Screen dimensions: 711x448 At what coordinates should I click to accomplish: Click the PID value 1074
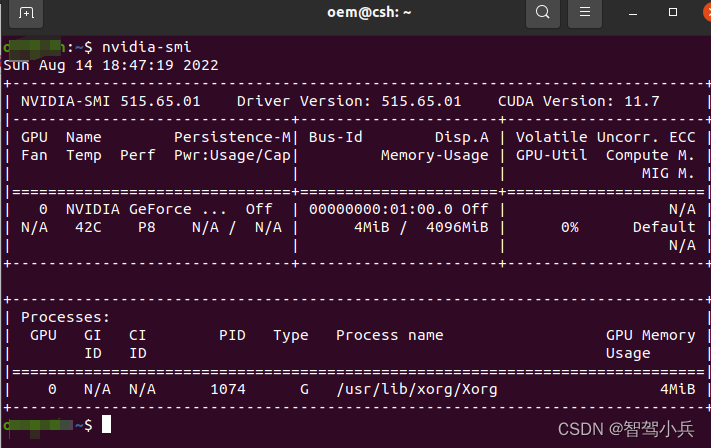pos(228,389)
